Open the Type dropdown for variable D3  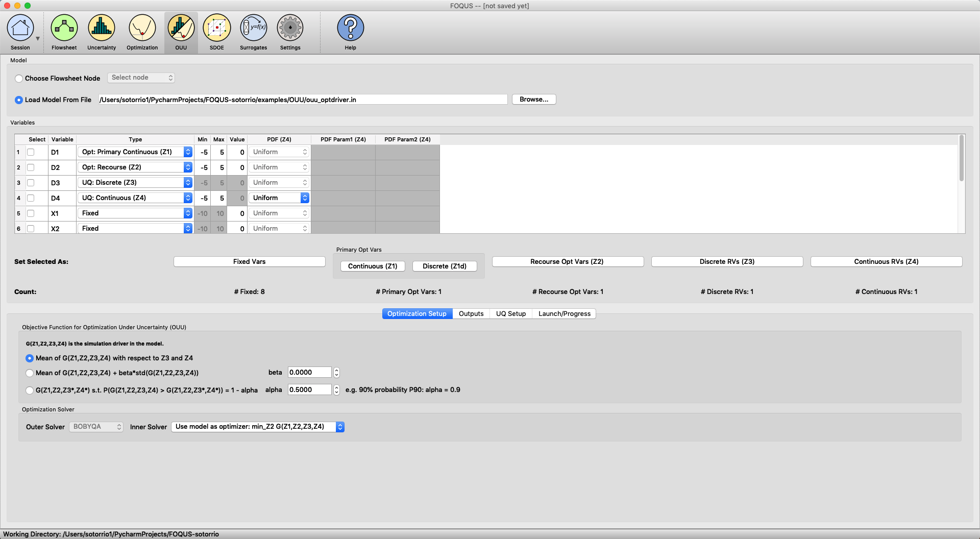[136, 183]
